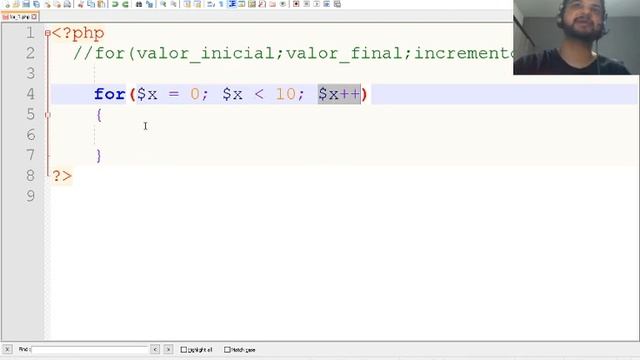Open Find with the binoculars icon
The height and width of the screenshot is (360, 640).
[139, 4]
